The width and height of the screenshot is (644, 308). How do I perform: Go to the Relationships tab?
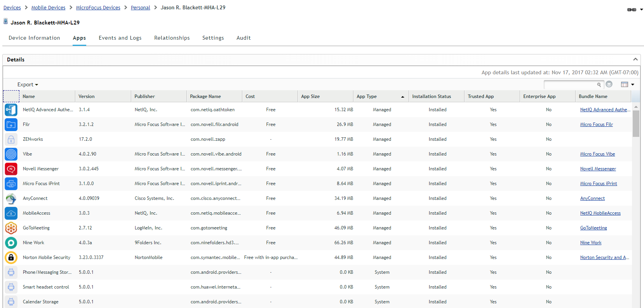pos(172,38)
